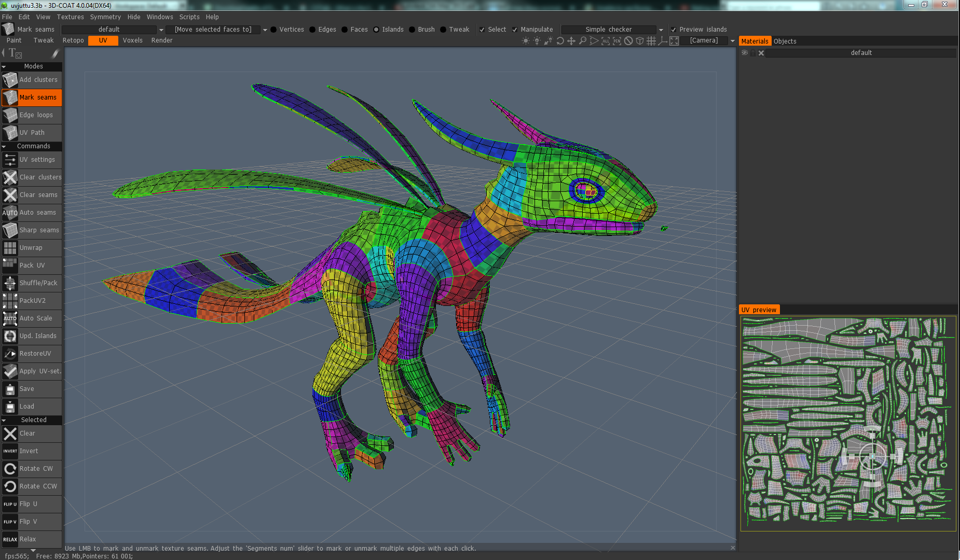Click the Relax icon

pyautogui.click(x=10, y=539)
